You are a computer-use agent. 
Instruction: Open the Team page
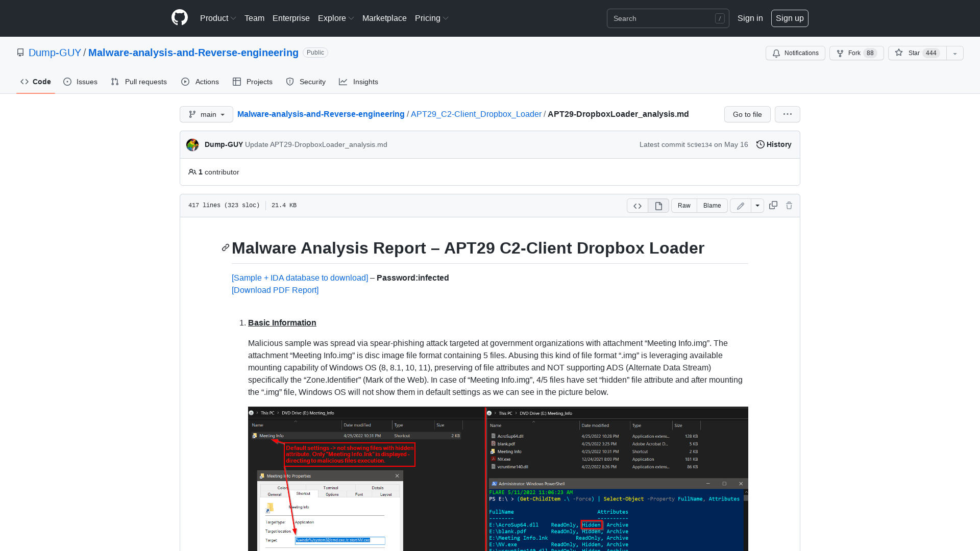pos(254,18)
